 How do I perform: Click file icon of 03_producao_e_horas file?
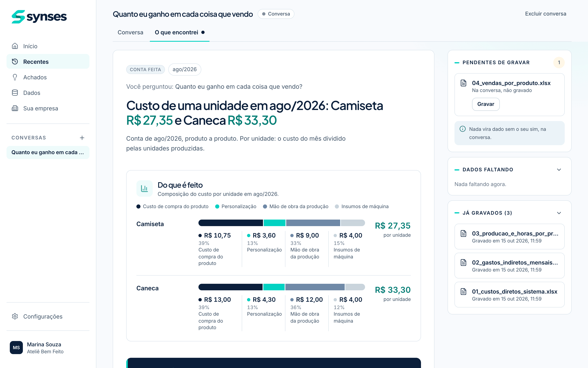(x=463, y=233)
